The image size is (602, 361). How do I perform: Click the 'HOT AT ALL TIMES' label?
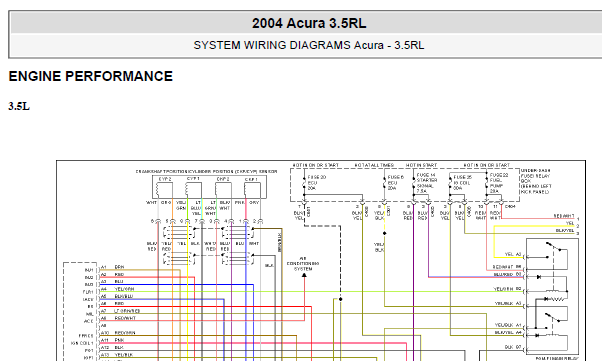click(374, 165)
